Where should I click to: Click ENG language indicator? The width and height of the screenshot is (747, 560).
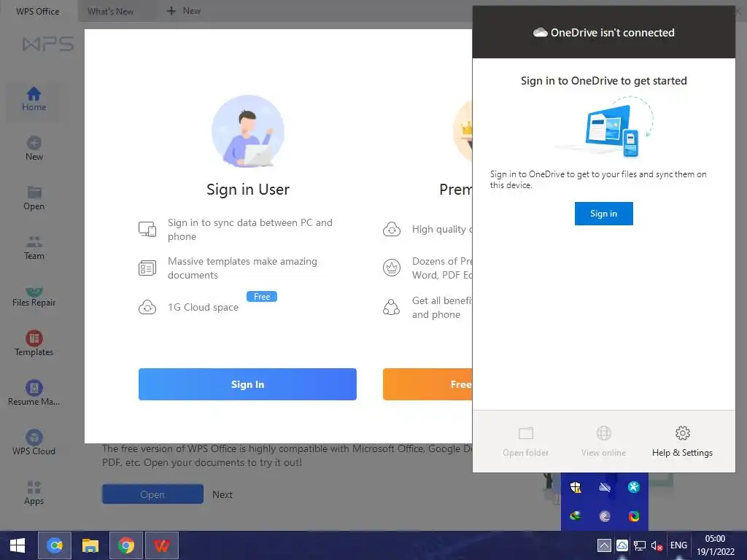tap(678, 545)
